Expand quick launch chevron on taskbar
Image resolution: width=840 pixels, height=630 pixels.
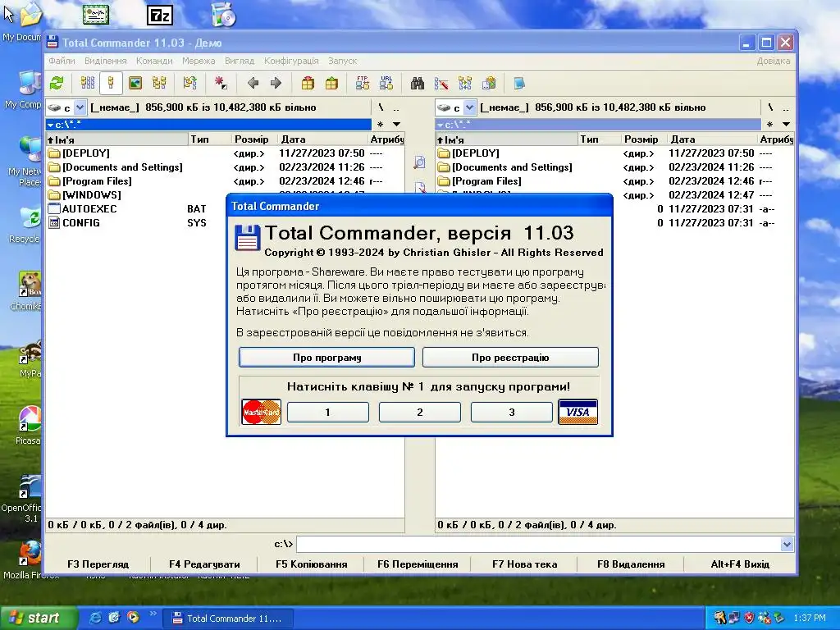(153, 614)
